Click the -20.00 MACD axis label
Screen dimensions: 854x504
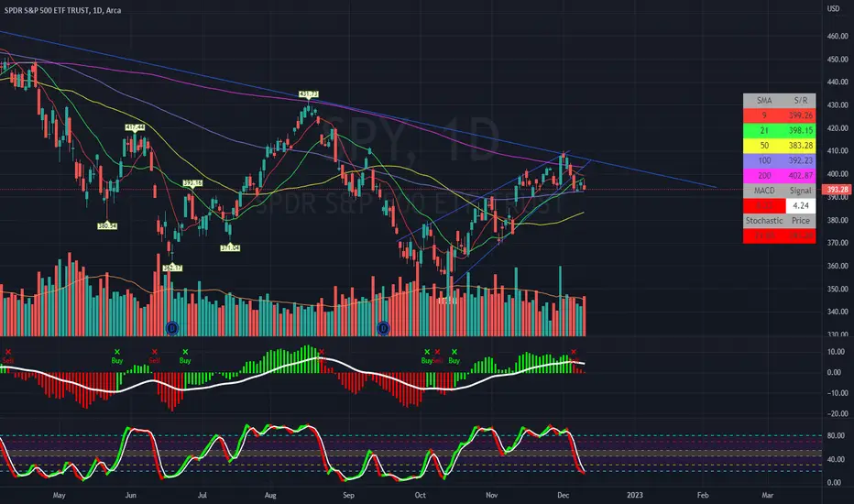coord(836,413)
